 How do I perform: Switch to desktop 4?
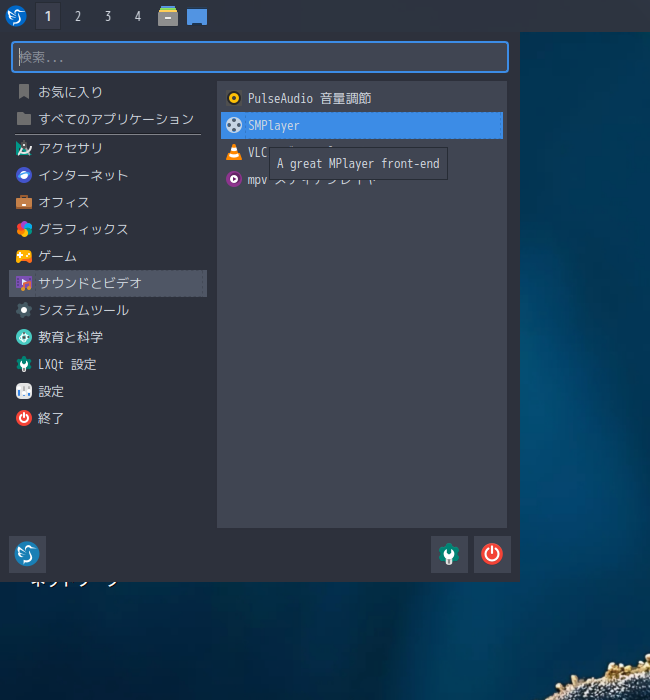(138, 17)
